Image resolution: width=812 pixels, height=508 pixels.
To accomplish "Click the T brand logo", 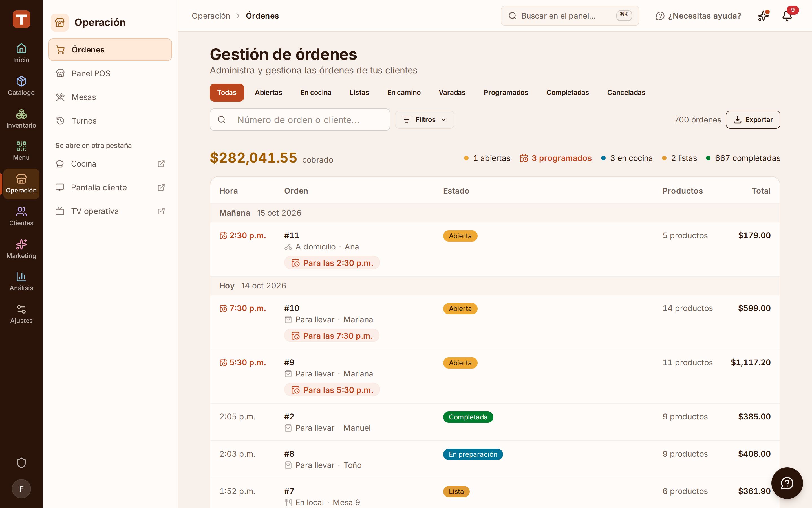I will click(x=21, y=19).
